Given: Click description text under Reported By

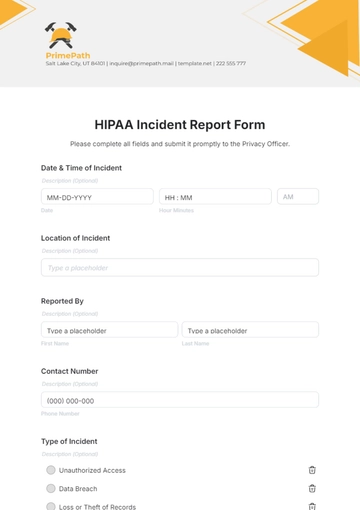Looking at the screenshot, I should 70,314.
